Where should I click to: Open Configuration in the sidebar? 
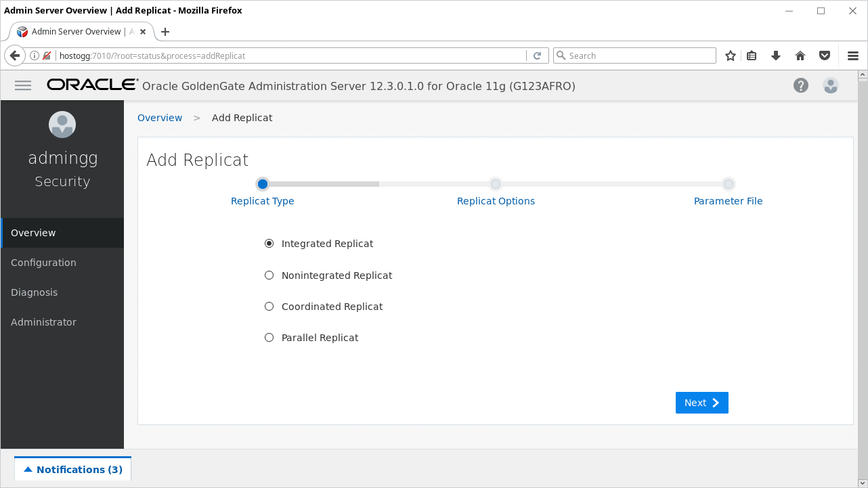[x=62, y=263]
